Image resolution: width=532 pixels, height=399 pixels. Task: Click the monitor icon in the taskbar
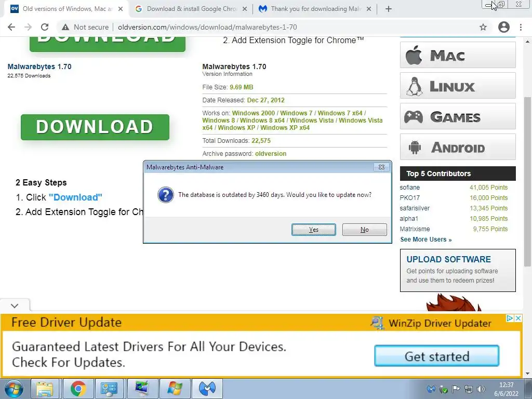(x=141, y=389)
